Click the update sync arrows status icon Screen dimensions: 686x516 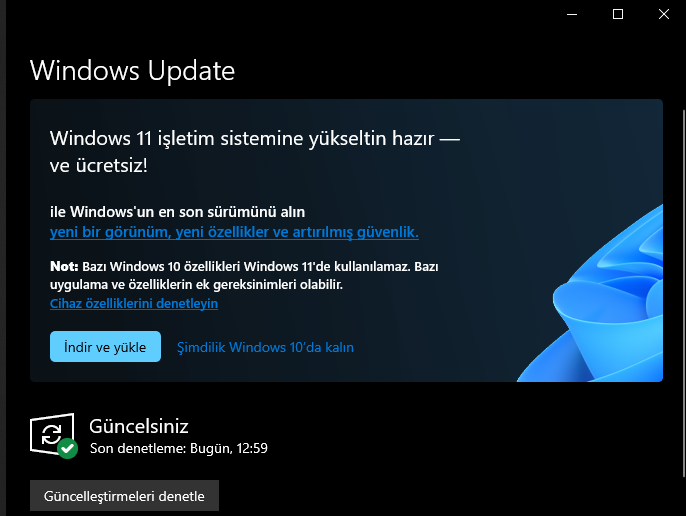(x=51, y=434)
